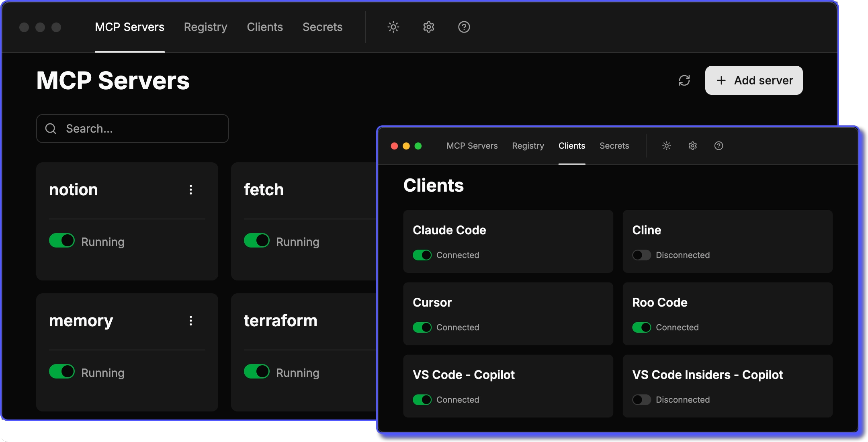Click the Add server button

(x=753, y=80)
